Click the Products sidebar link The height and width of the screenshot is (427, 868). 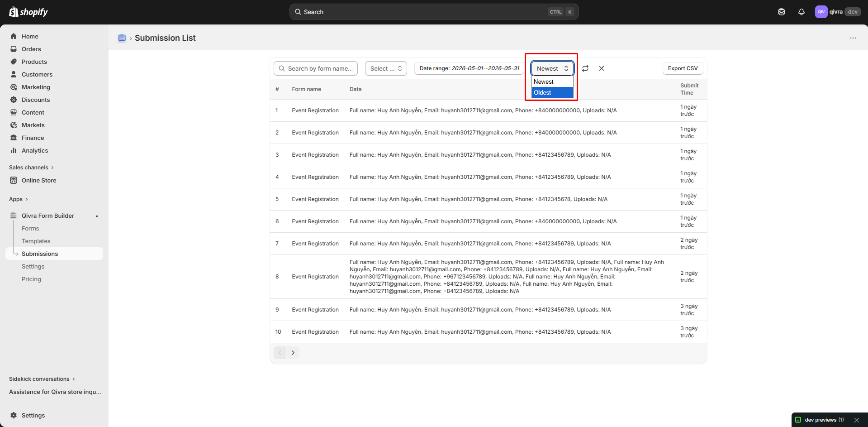(34, 62)
